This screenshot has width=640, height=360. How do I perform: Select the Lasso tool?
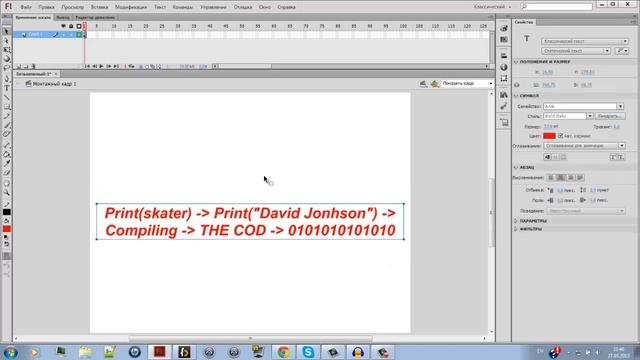tap(7, 68)
